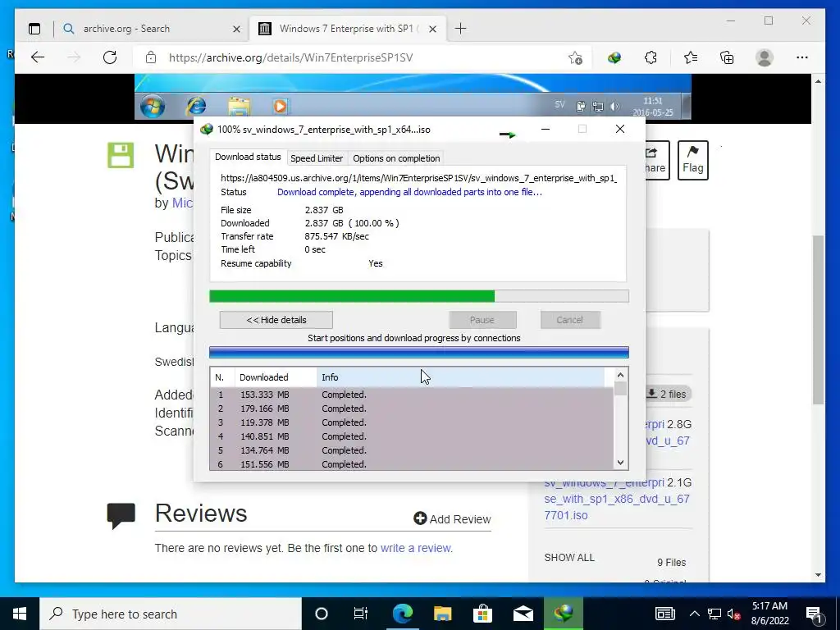Click the SHOW ALL files link
The width and height of the screenshot is (840, 630).
point(569,558)
